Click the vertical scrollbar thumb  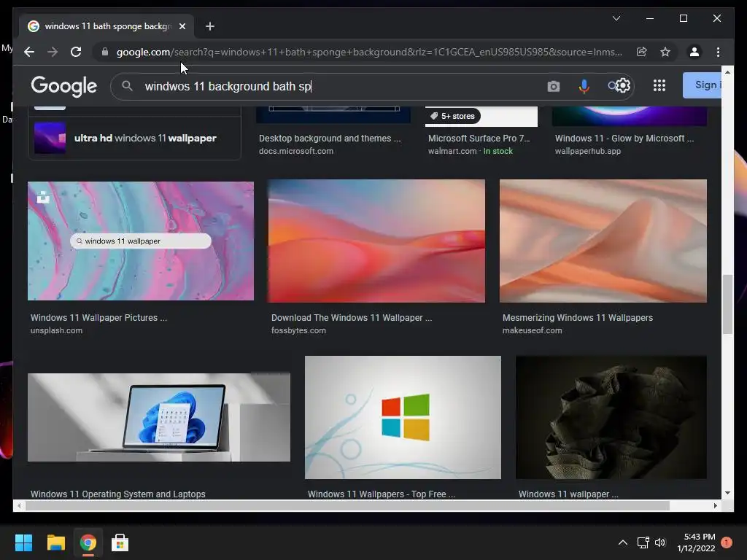pyautogui.click(x=727, y=305)
